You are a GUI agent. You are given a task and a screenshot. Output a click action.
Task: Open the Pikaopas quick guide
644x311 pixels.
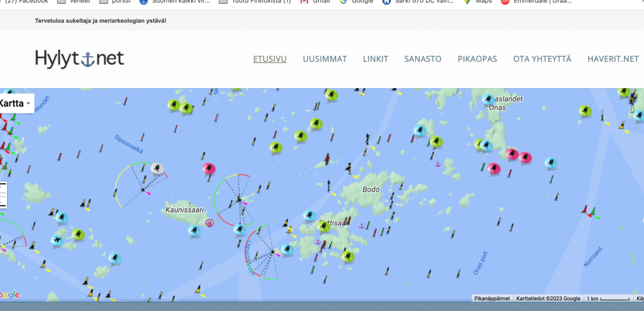(477, 59)
